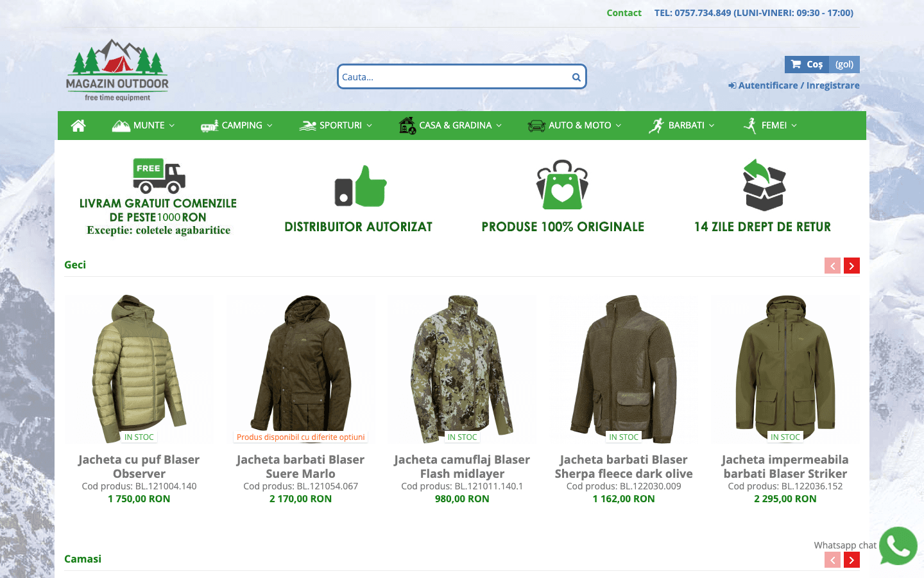Open Jacheta impermeabila barbati Blaser Striker title

(785, 467)
